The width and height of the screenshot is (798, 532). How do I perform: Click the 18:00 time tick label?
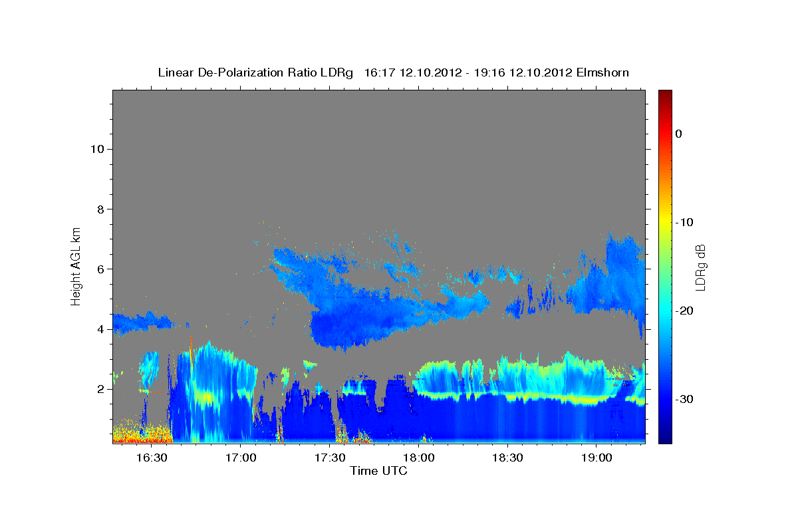(x=419, y=458)
